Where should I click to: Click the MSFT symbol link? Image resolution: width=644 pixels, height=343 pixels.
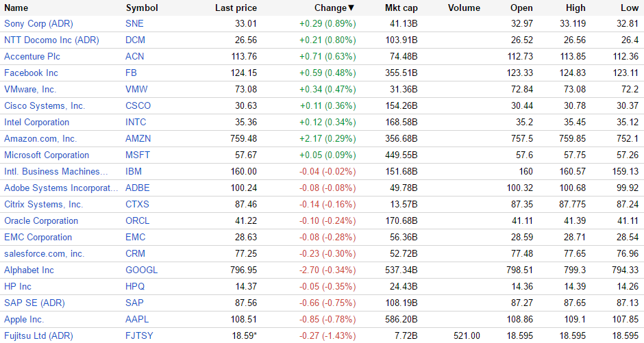click(x=138, y=155)
